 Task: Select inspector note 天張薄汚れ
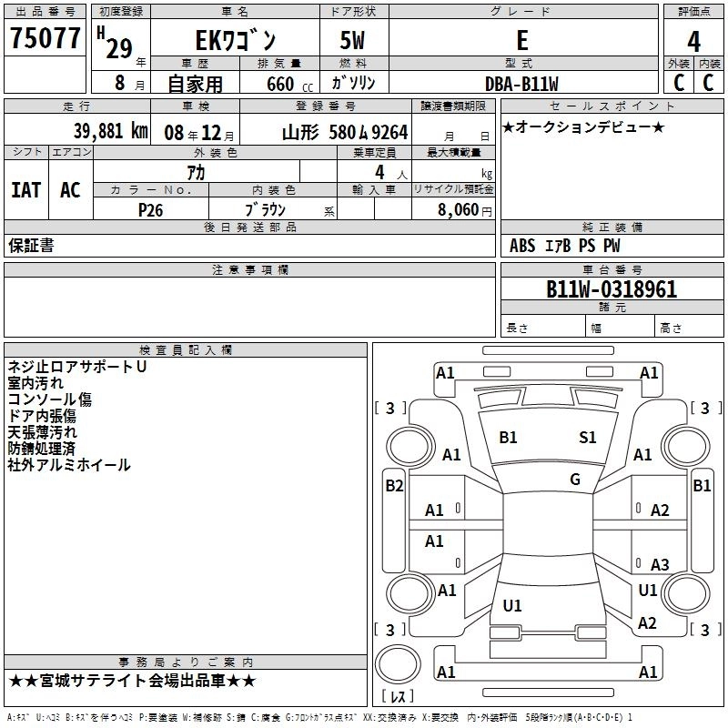coord(42,431)
